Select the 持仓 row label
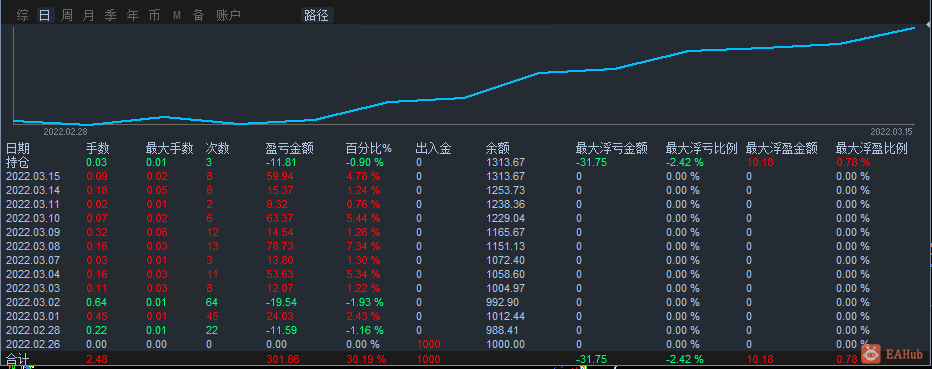932x369 pixels. tap(17, 162)
